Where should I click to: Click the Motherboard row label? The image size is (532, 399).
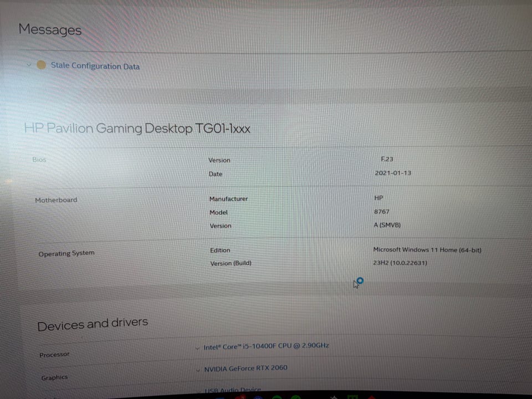tap(57, 200)
